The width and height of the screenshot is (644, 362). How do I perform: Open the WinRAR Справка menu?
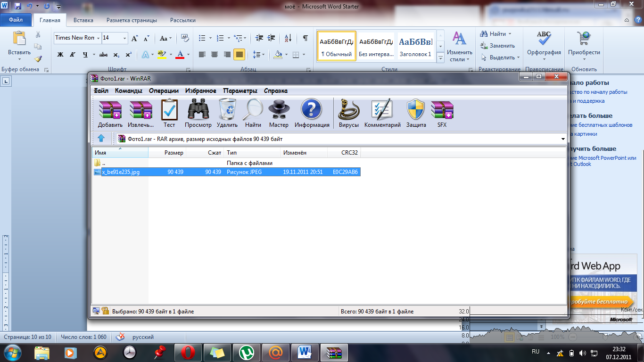[276, 91]
